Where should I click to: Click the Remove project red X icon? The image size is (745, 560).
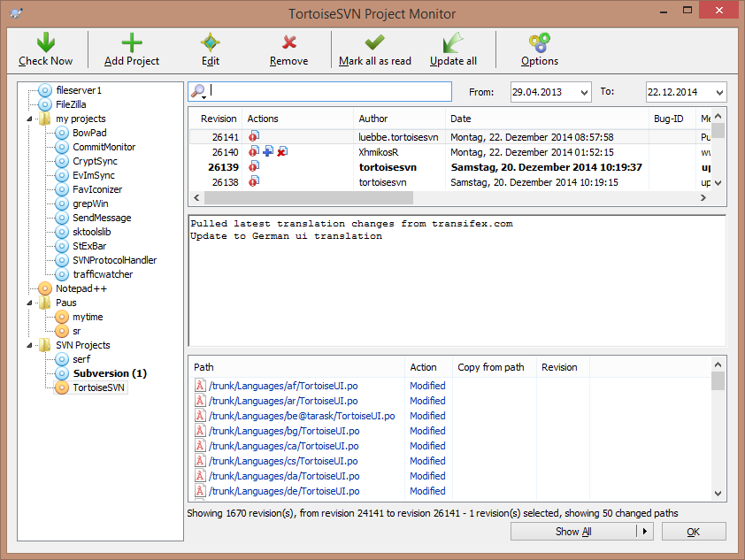288,42
